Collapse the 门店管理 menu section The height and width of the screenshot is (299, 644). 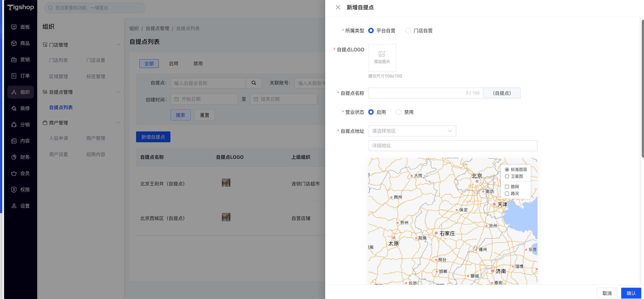point(118,45)
